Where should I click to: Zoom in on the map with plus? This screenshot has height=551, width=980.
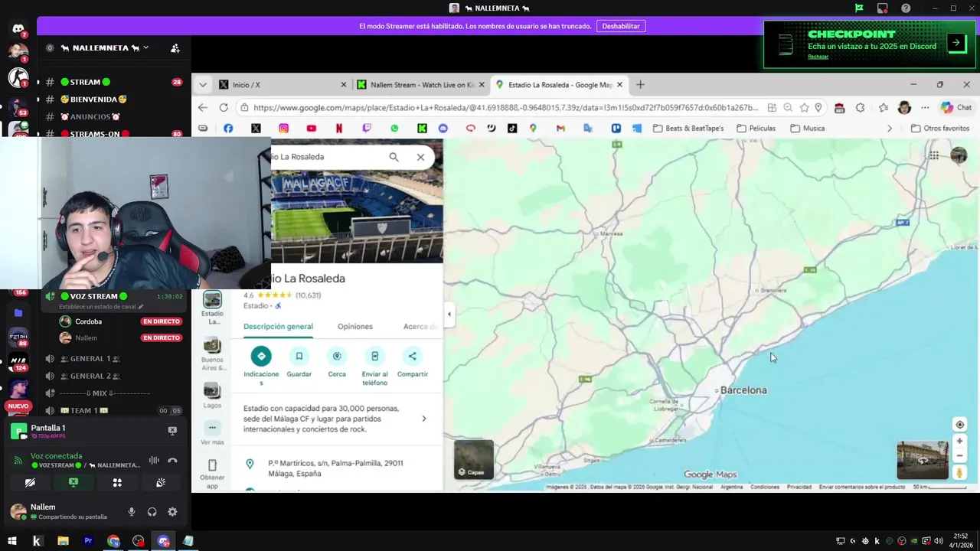[959, 441]
